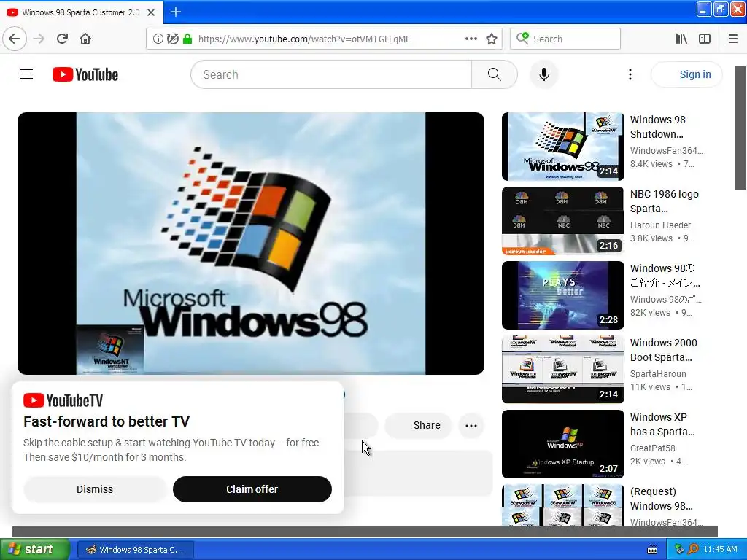
Task: Click the SpartaHaroun channel name
Action: point(658,374)
